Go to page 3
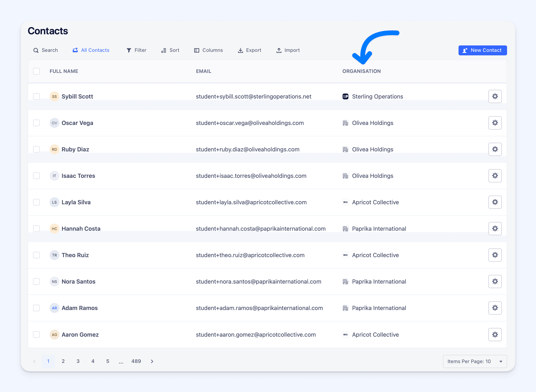This screenshot has width=536, height=392. [x=78, y=361]
